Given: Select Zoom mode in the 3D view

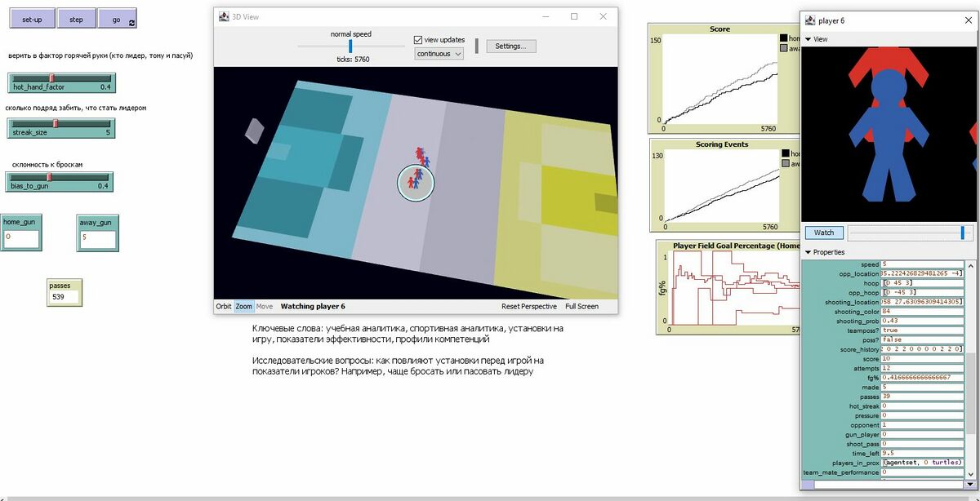Looking at the screenshot, I should pos(243,307).
